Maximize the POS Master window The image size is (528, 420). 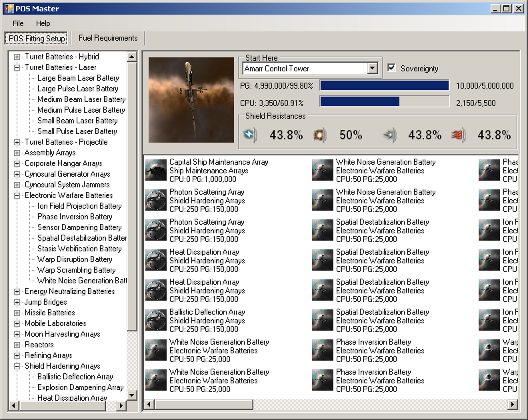coord(507,9)
